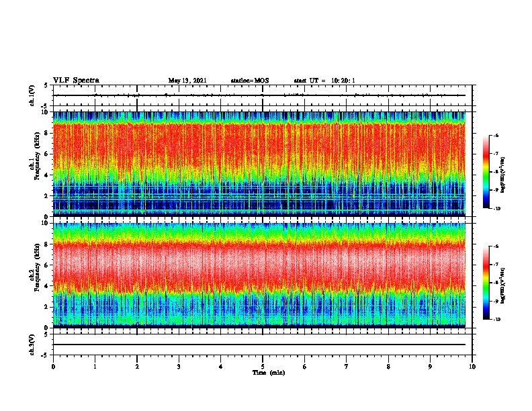Click the "-8" label on ch.2 color bar
This screenshot has width=532, height=411.
(496, 283)
